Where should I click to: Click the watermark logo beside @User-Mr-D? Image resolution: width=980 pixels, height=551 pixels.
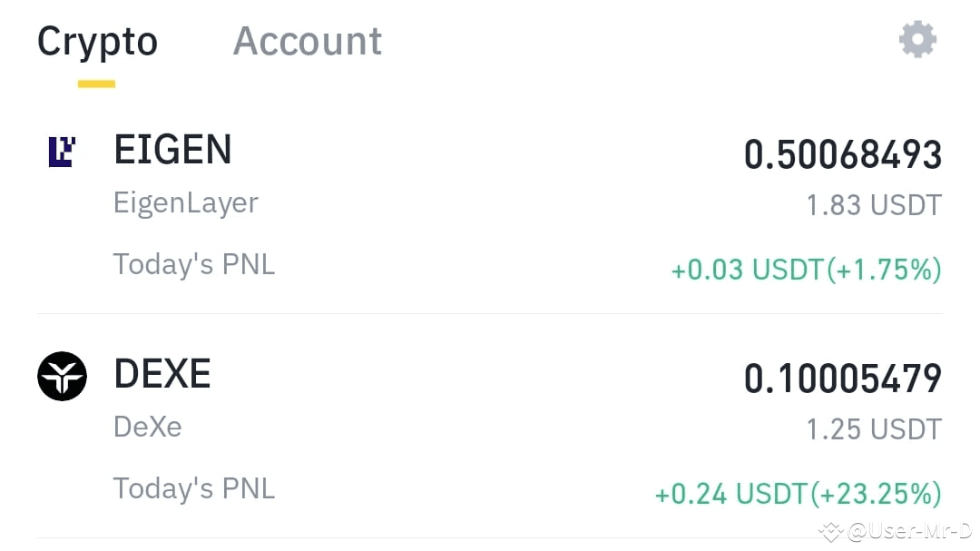pos(832,532)
